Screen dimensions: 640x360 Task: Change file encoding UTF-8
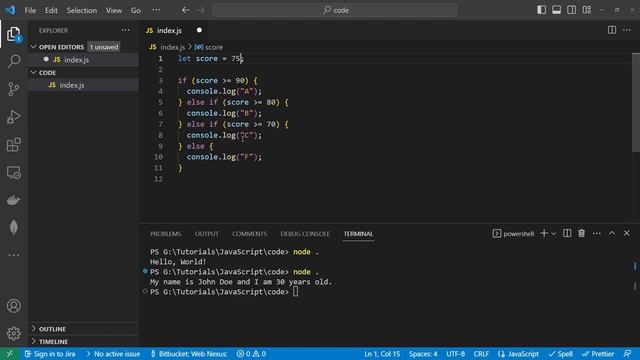pyautogui.click(x=456, y=354)
